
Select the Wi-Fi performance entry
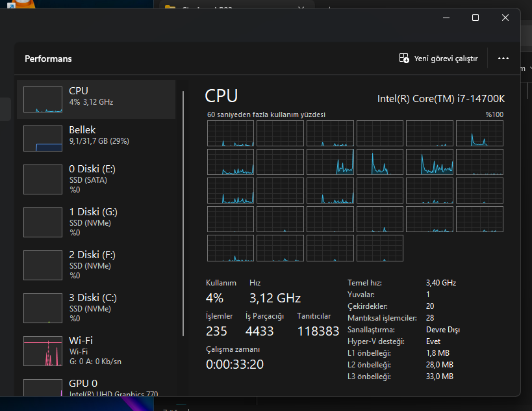pos(96,351)
